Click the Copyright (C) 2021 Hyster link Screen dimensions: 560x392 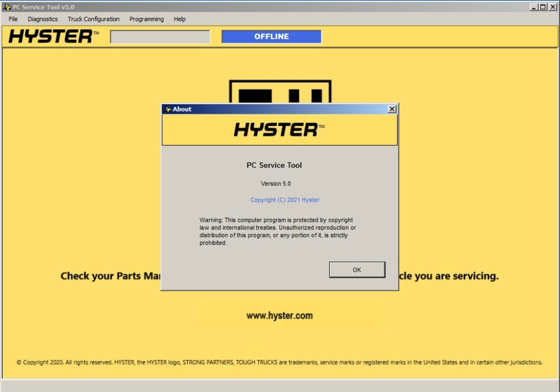[284, 200]
